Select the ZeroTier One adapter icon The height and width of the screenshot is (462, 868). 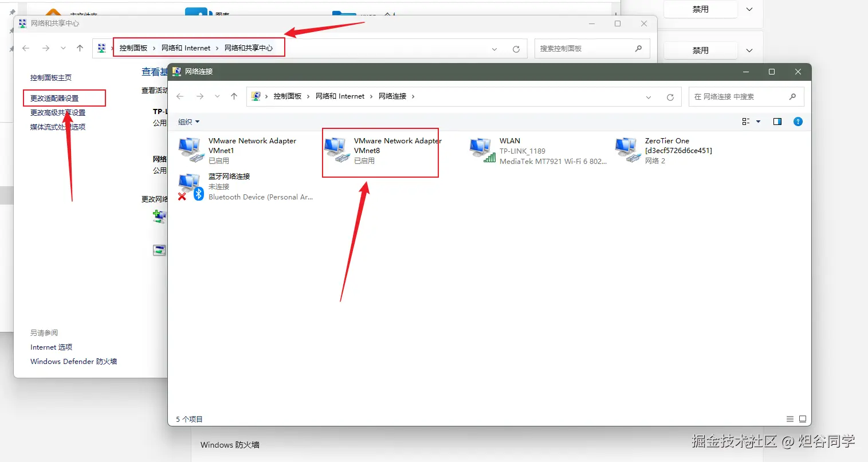coord(627,150)
